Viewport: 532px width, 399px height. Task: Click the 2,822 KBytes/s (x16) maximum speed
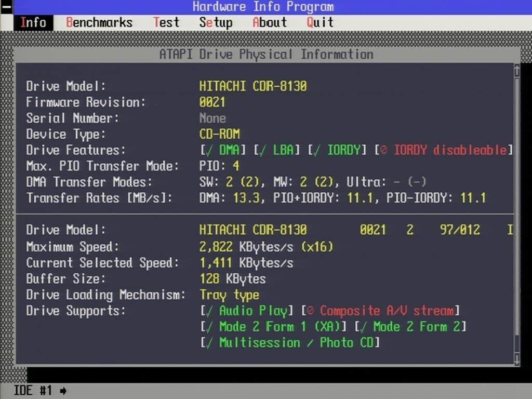click(267, 247)
